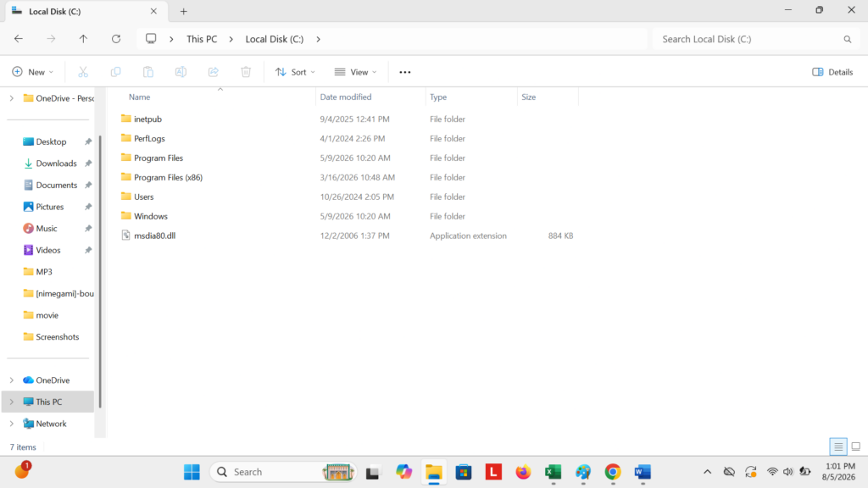This screenshot has height=488, width=868.
Task: Click the Up to parent folder arrow
Action: tap(83, 39)
